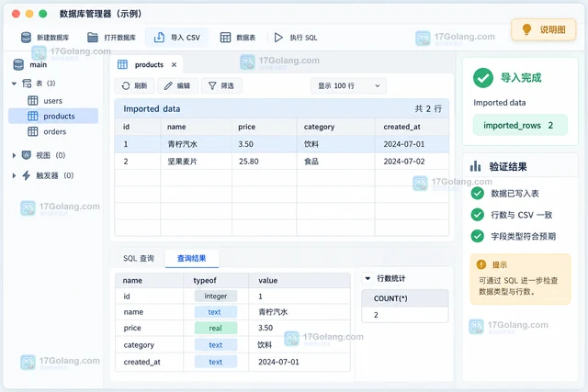This screenshot has width=588, height=392.
Task: Open the 说明图 lightbulb button
Action: (x=543, y=29)
